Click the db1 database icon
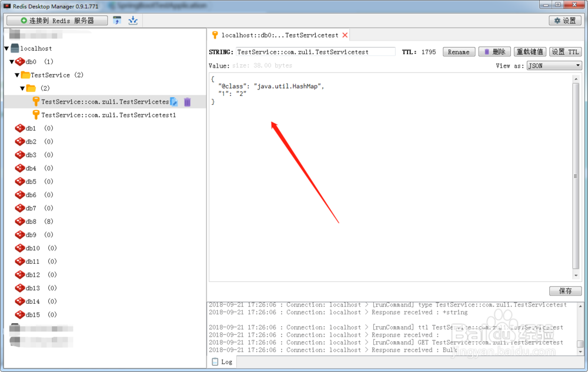588x372 pixels. coord(20,128)
